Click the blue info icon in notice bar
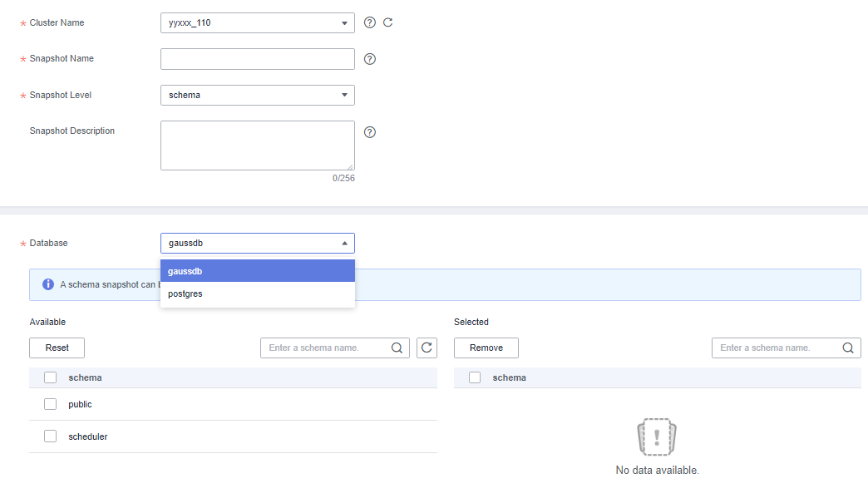This screenshot has height=503, width=868. 48,284
